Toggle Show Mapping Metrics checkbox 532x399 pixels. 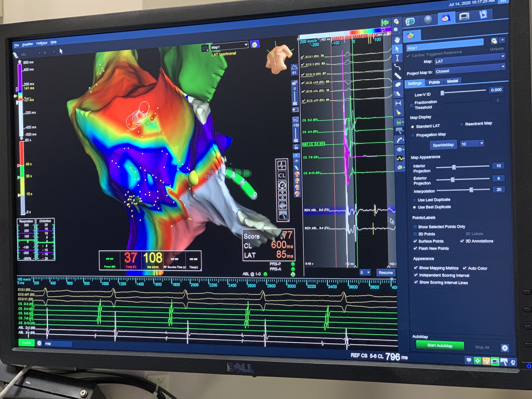click(x=416, y=268)
